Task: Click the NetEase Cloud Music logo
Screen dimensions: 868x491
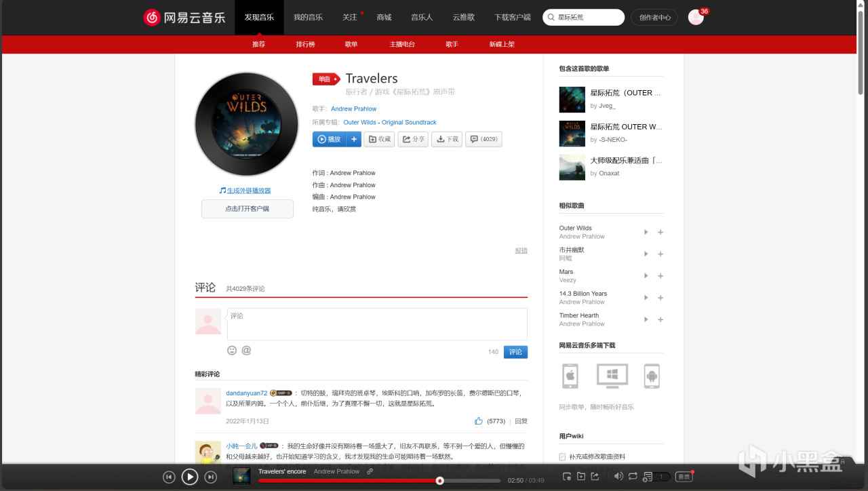Action: 184,18
